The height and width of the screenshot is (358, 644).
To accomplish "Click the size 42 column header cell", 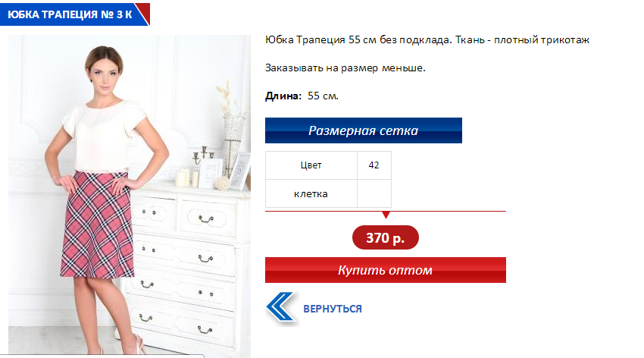I will [x=374, y=165].
